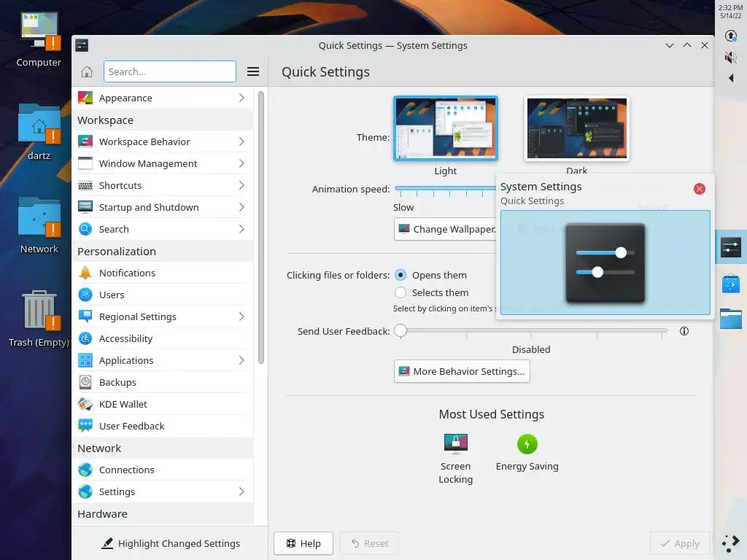The height and width of the screenshot is (560, 747).
Task: Expand the Search category chevron
Action: click(241, 229)
